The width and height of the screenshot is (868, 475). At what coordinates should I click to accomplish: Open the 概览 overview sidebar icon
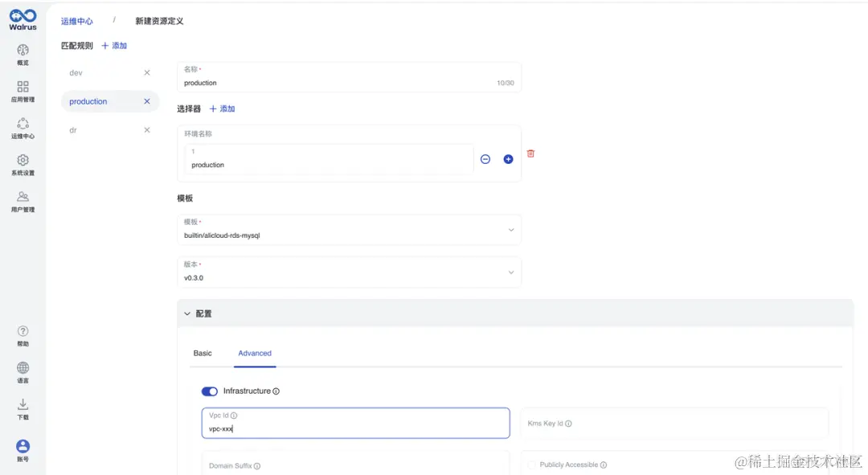pos(23,55)
